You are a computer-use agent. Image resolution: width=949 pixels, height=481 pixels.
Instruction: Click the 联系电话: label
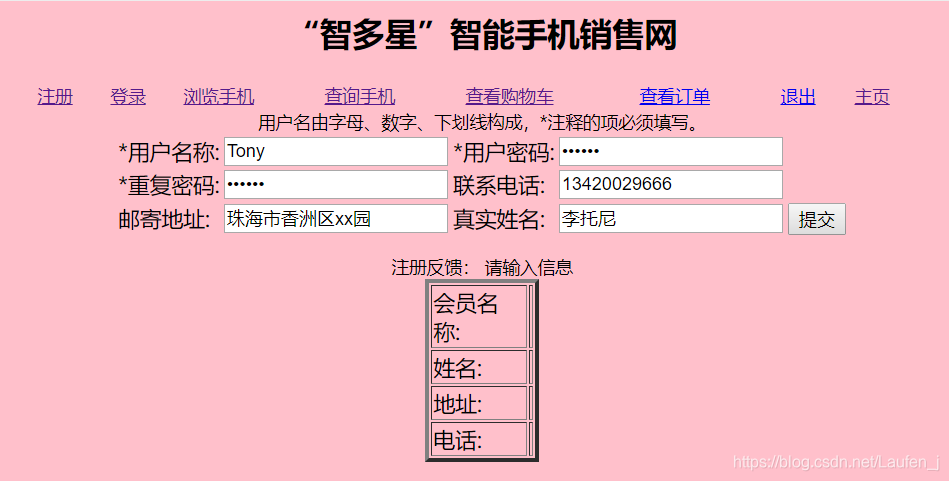[499, 186]
